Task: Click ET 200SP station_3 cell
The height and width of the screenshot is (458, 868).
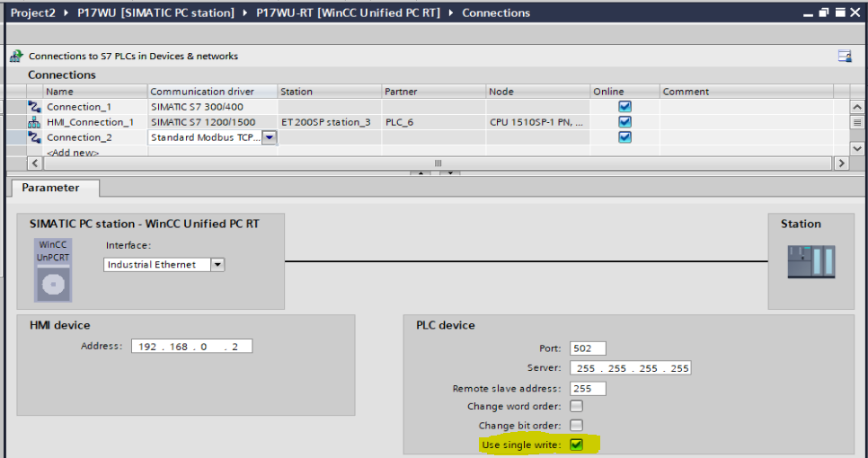Action: click(x=330, y=122)
